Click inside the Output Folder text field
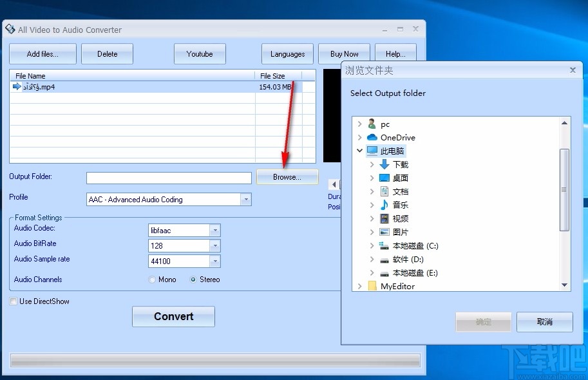The width and height of the screenshot is (588, 380). pos(169,177)
